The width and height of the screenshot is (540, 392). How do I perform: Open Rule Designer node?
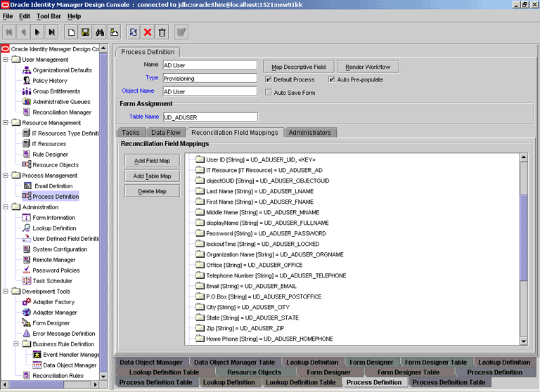point(50,155)
